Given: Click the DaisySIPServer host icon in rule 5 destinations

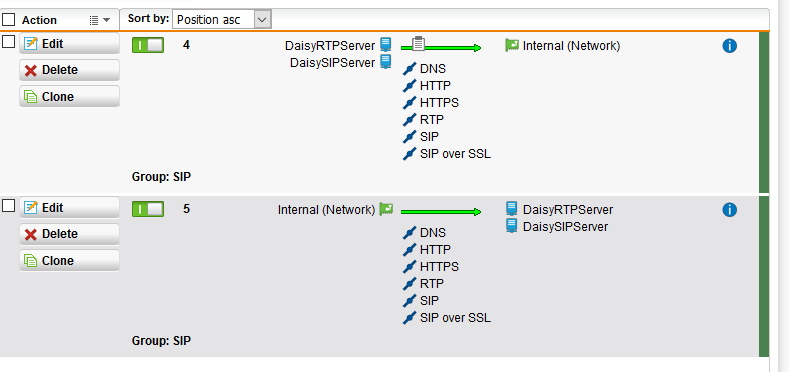Looking at the screenshot, I should 511,226.
